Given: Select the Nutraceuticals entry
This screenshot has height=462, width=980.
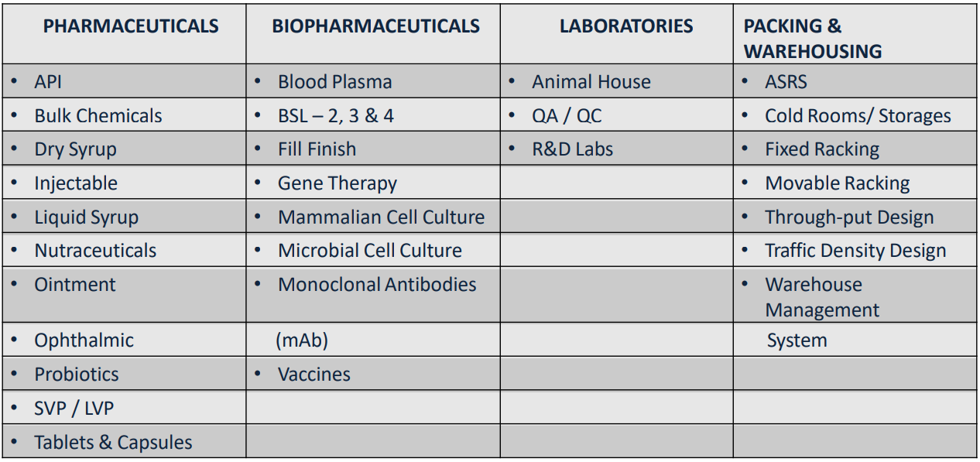Looking at the screenshot, I should 95,251.
